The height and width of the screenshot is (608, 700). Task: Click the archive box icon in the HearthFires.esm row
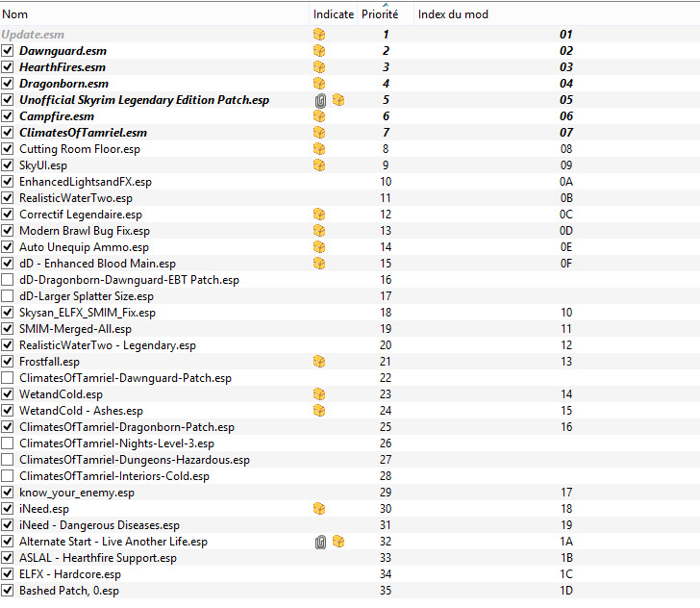tap(319, 67)
